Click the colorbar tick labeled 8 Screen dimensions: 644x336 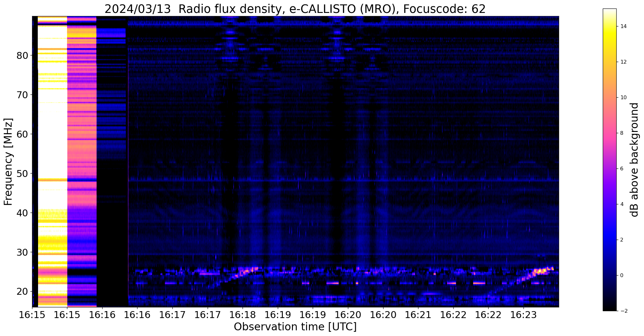621,133
